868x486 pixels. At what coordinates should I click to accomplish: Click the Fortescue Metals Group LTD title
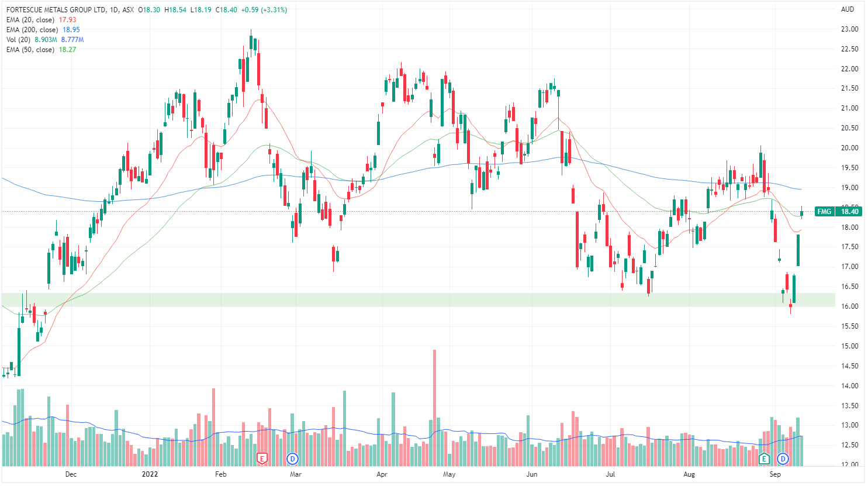56,10
